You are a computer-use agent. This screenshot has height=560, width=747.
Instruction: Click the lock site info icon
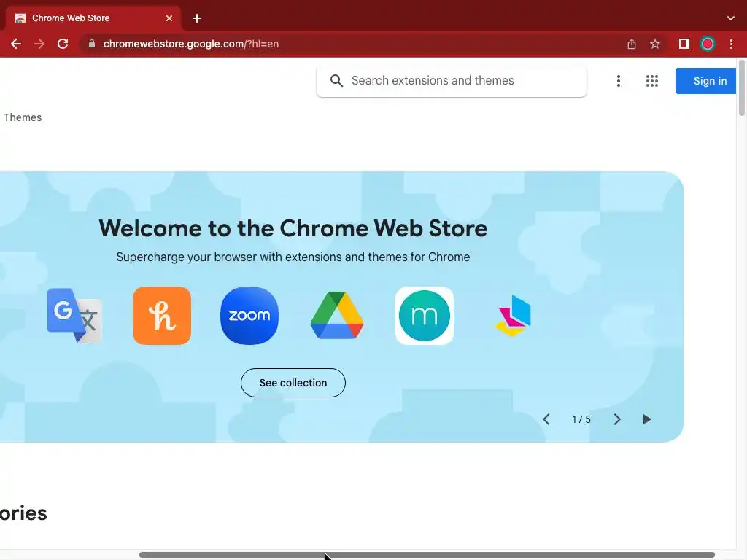point(92,44)
